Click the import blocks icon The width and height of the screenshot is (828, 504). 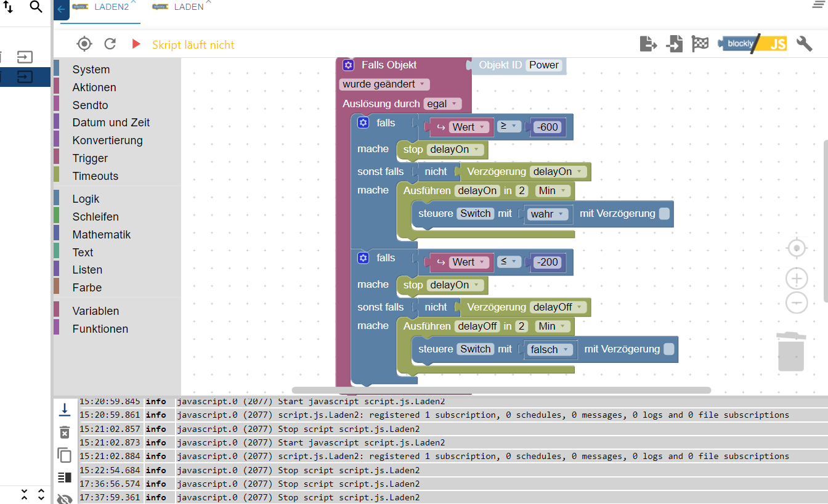tap(675, 44)
